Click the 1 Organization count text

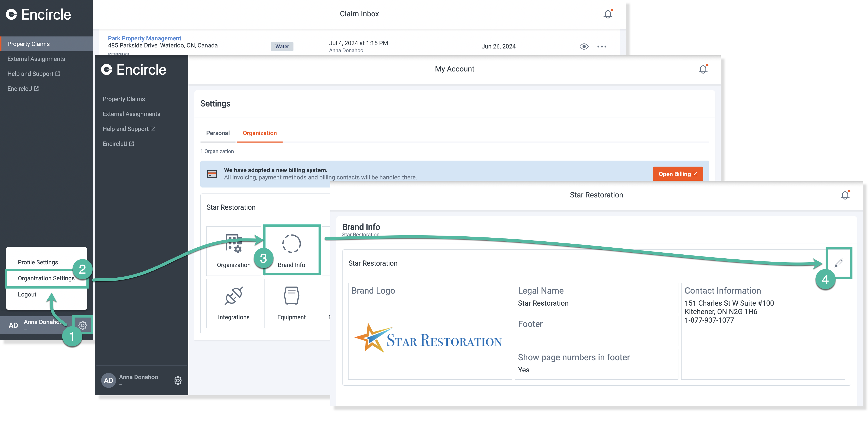[217, 151]
